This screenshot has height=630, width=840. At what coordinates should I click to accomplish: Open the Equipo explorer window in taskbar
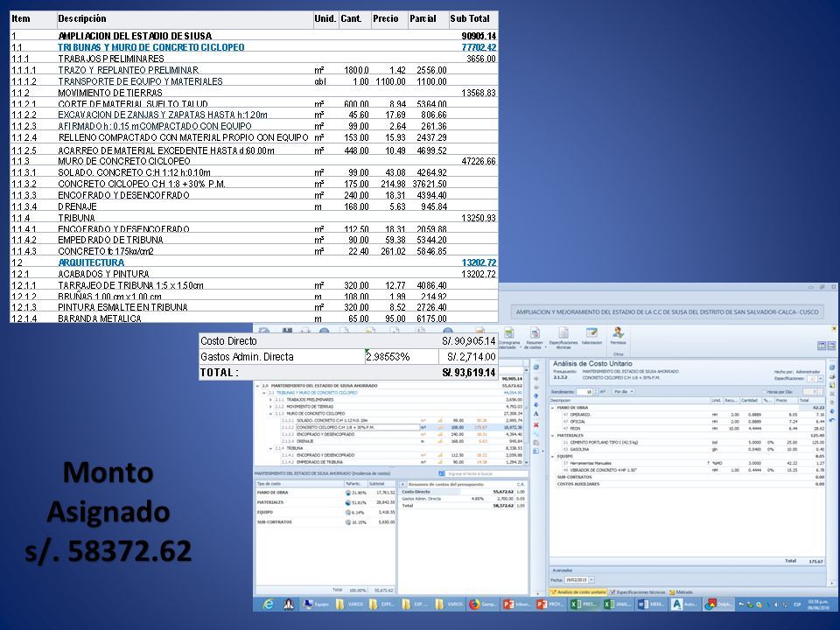(x=317, y=605)
